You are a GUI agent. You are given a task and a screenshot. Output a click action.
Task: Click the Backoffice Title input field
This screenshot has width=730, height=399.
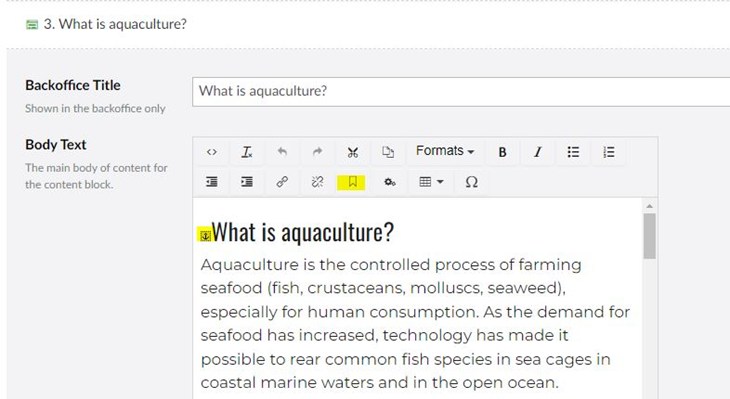pos(461,91)
